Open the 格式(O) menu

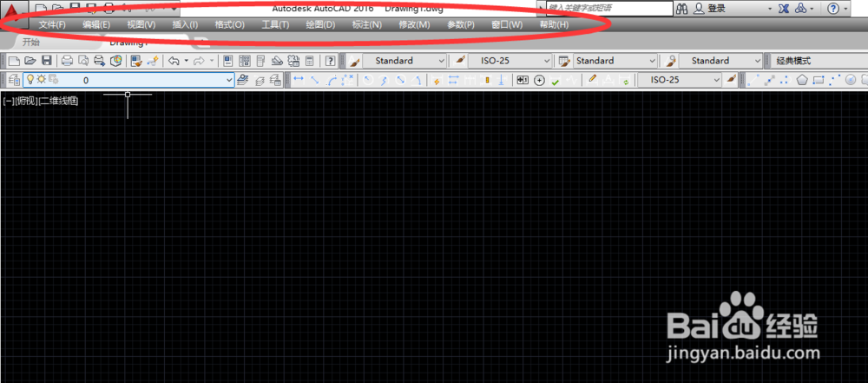pyautogui.click(x=229, y=25)
